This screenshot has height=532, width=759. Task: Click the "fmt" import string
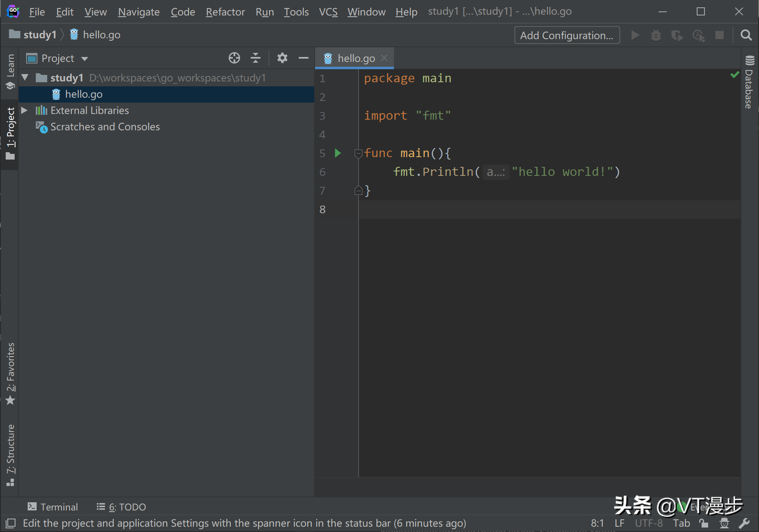[x=433, y=116]
